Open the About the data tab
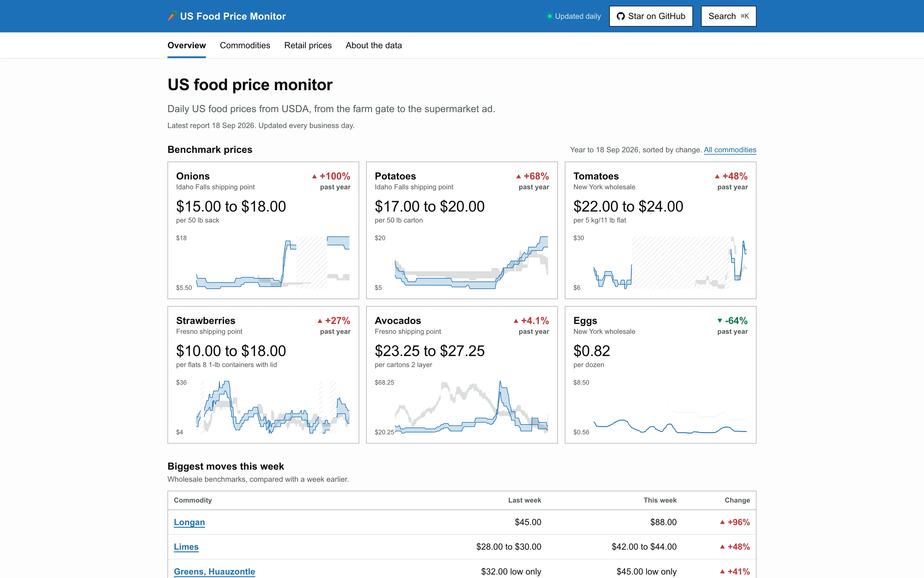 374,45
